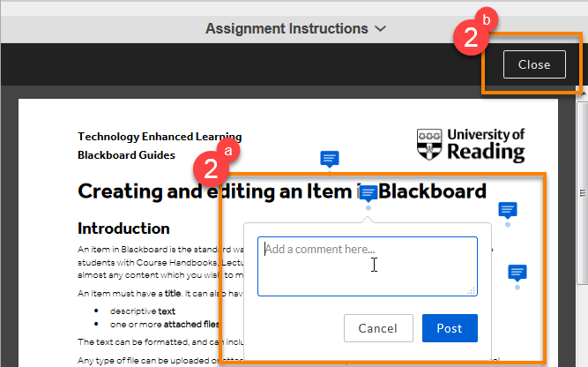Image resolution: width=588 pixels, height=367 pixels.
Task: Open the lowest comment icon on right margin
Action: click(x=517, y=273)
